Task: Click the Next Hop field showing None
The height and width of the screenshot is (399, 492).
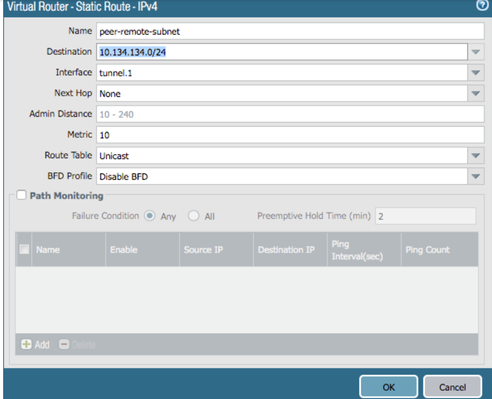Action: click(x=282, y=93)
